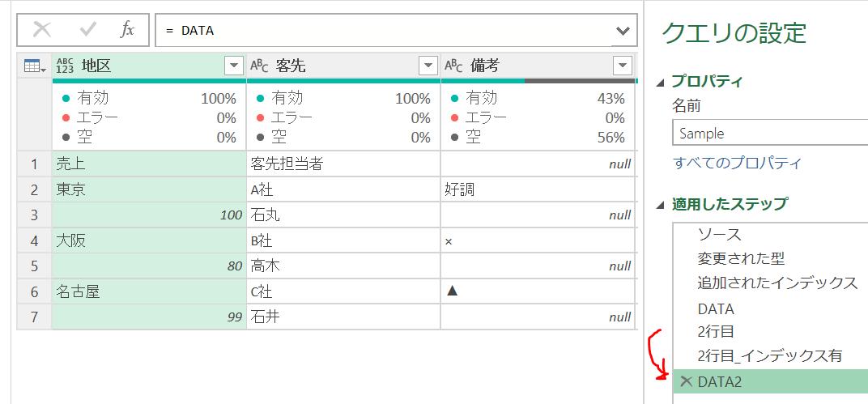Image resolution: width=868 pixels, height=404 pixels.
Task: Open the table menu icon in grid corner
Action: (34, 66)
